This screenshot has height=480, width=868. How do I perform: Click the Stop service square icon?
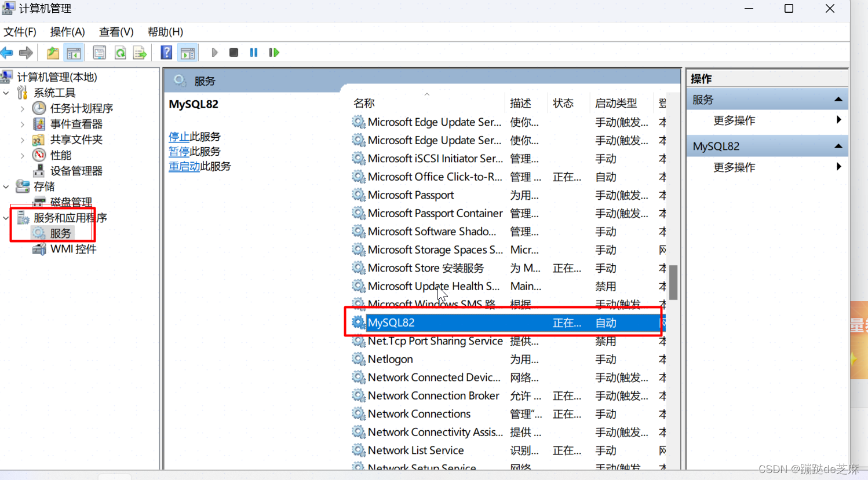[234, 53]
